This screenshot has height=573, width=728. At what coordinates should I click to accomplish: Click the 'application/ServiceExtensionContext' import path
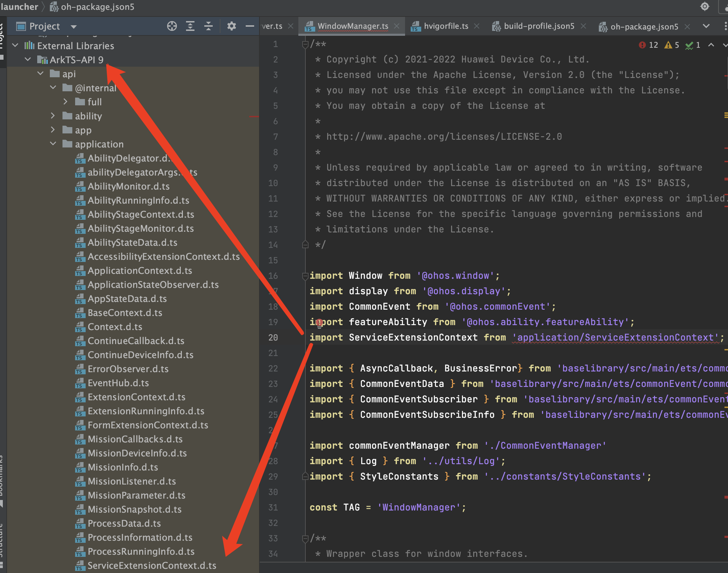pos(615,337)
